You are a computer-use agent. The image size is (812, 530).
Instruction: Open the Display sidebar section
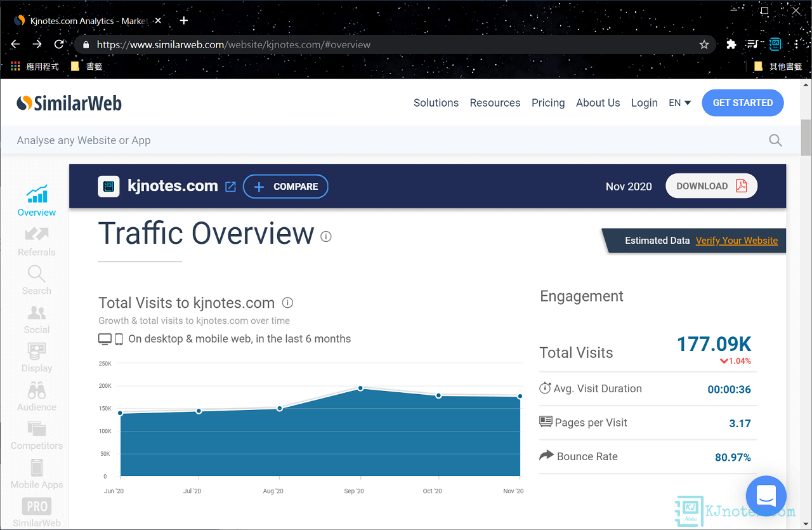37,358
